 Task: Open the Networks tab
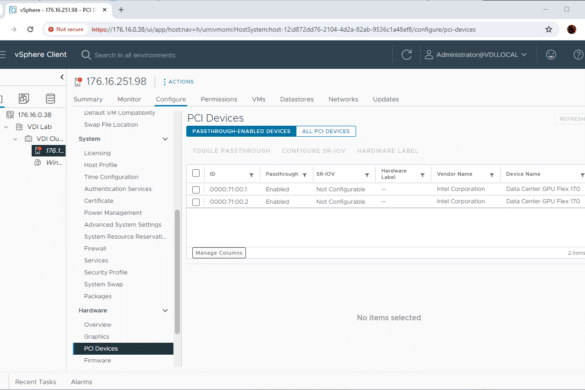pyautogui.click(x=343, y=99)
